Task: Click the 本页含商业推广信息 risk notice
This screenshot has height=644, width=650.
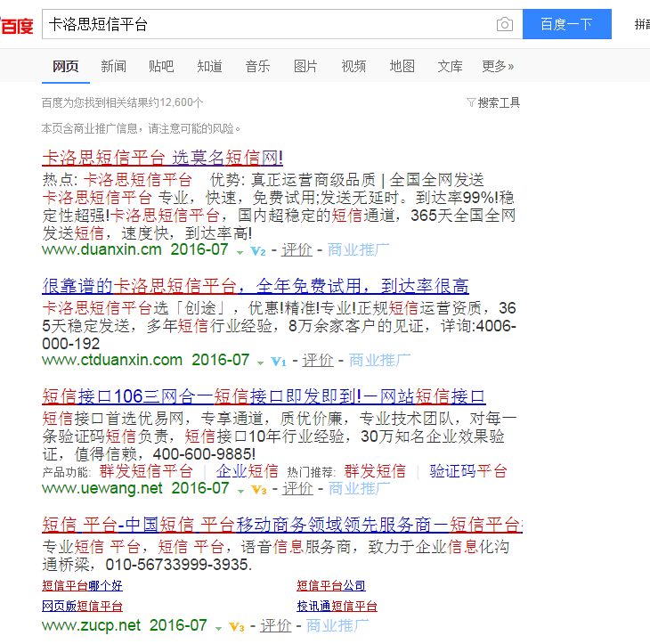Action: 142,128
